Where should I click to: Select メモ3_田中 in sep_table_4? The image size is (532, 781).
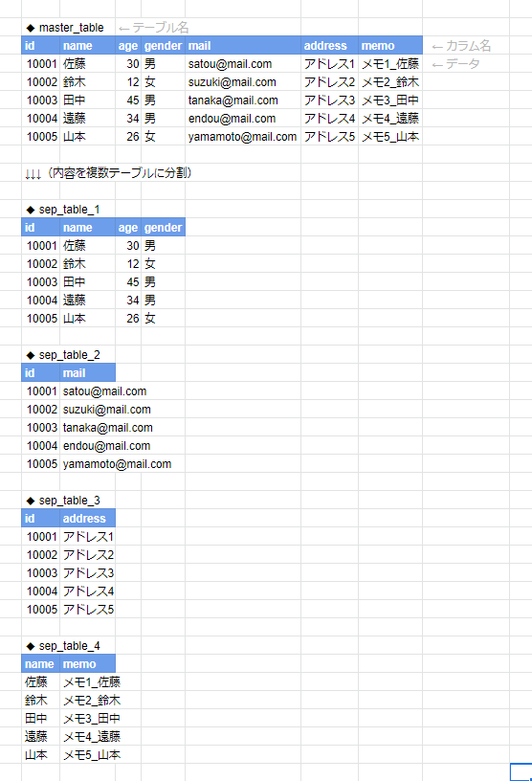(92, 718)
